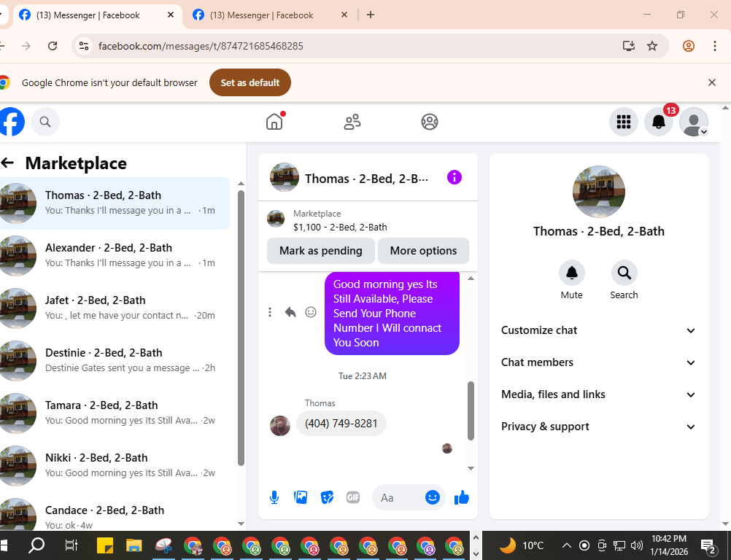Viewport: 731px width, 560px height.
Task: Click the chat list scrollbar
Action: [241, 328]
